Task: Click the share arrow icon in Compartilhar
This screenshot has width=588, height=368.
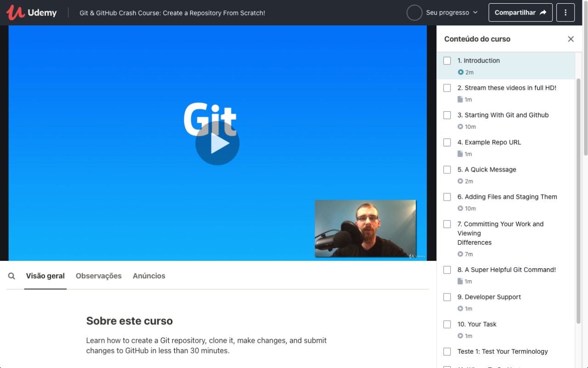Action: tap(543, 13)
